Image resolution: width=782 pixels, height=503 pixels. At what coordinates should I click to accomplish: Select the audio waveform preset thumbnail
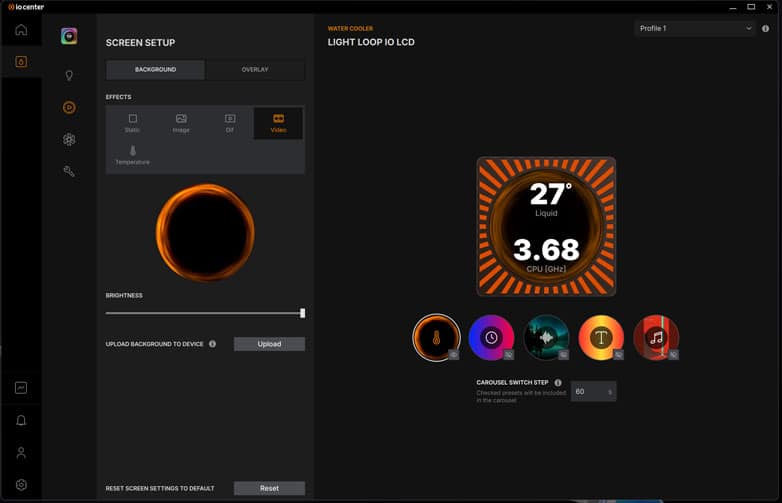[546, 338]
